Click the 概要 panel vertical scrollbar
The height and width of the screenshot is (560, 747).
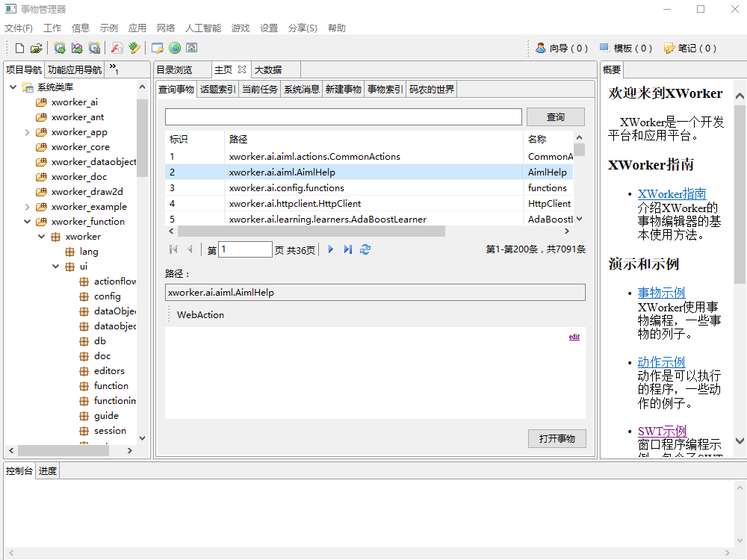740,194
